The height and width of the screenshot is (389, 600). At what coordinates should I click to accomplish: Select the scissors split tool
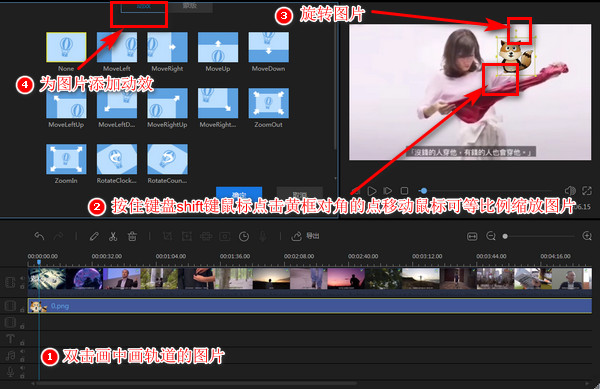point(113,236)
